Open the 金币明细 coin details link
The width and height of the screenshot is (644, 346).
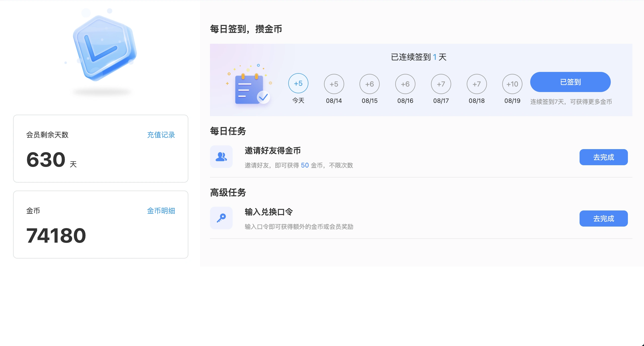(x=161, y=211)
